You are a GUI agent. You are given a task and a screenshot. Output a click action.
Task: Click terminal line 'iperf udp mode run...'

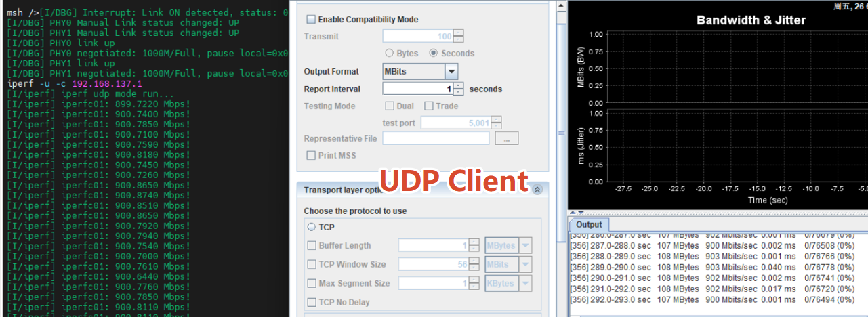[x=90, y=93]
